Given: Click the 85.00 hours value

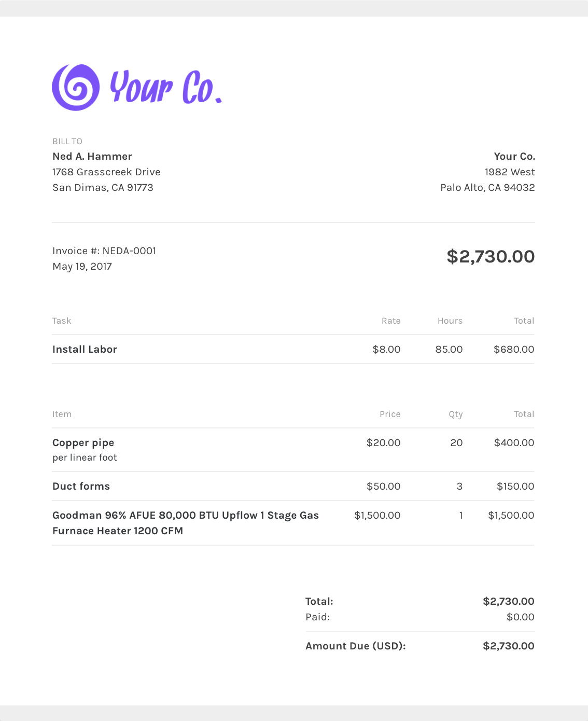Looking at the screenshot, I should (x=449, y=349).
